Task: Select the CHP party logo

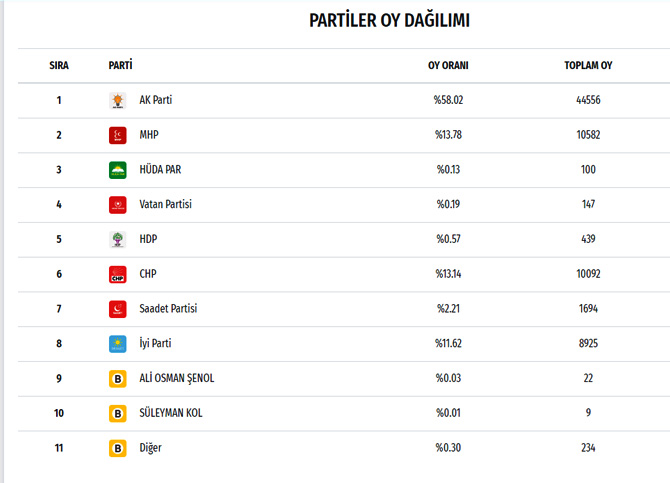Action: click(x=118, y=274)
